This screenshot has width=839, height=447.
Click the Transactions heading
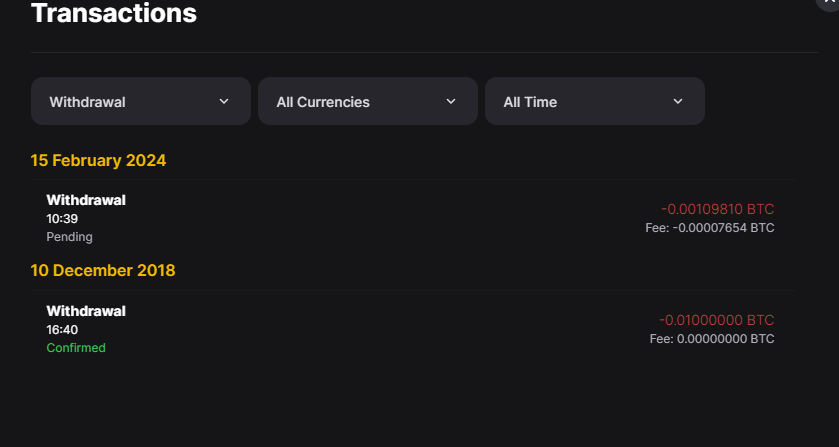point(114,13)
